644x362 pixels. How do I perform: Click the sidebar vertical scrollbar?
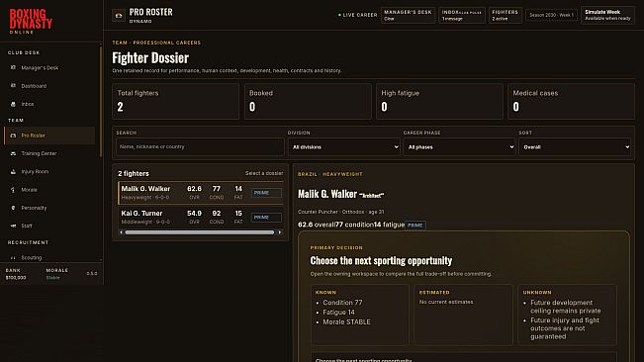(101, 101)
